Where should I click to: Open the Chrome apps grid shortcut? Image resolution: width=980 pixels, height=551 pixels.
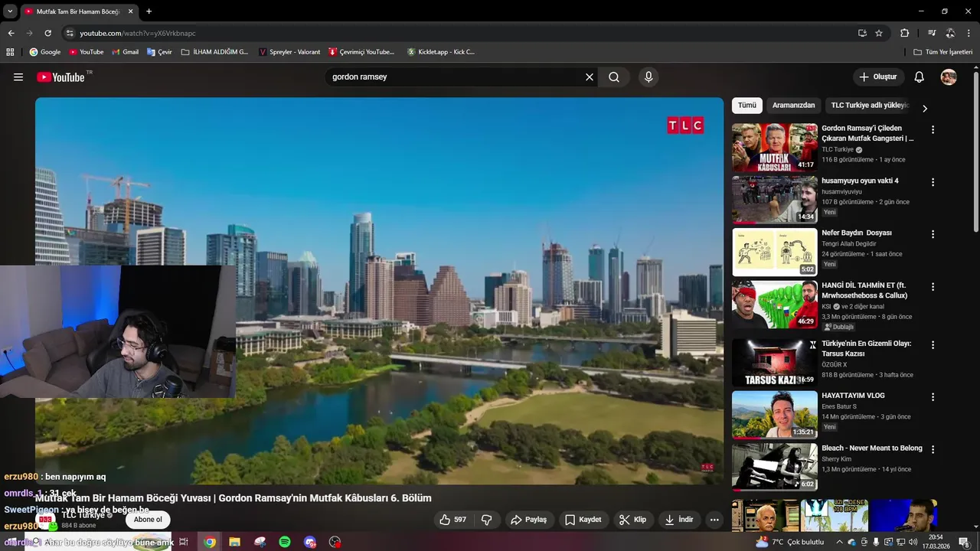click(10, 52)
